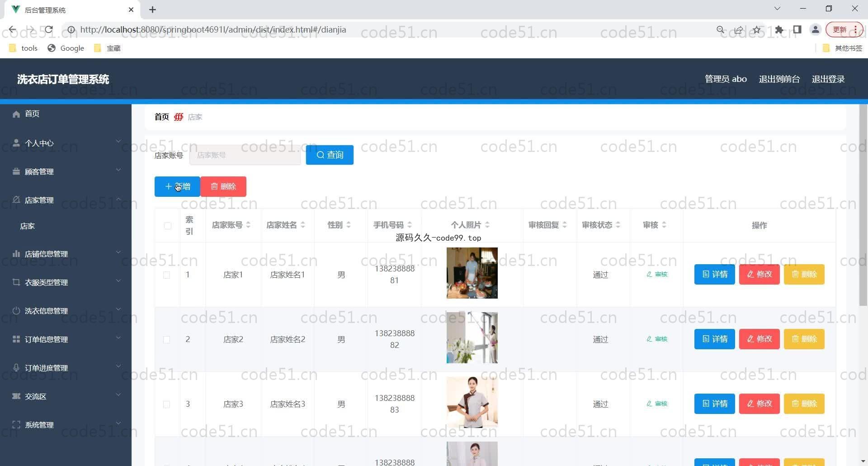Click the power icon for 洗衣信息管理

[16, 311]
